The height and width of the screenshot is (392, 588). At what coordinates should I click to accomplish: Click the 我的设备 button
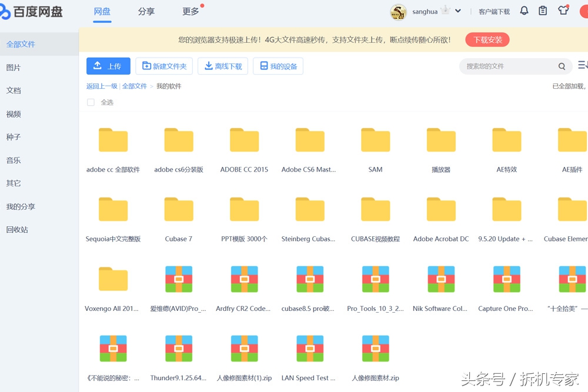[278, 66]
